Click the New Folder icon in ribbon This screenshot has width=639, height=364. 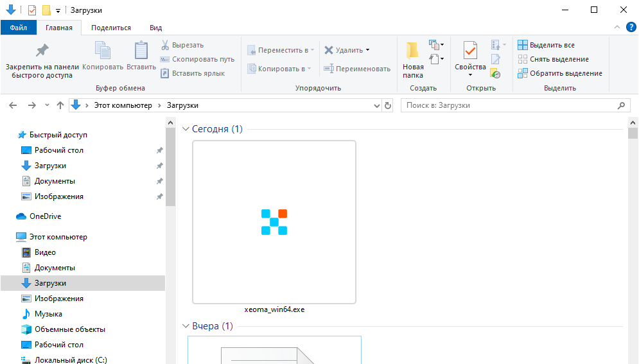point(413,51)
